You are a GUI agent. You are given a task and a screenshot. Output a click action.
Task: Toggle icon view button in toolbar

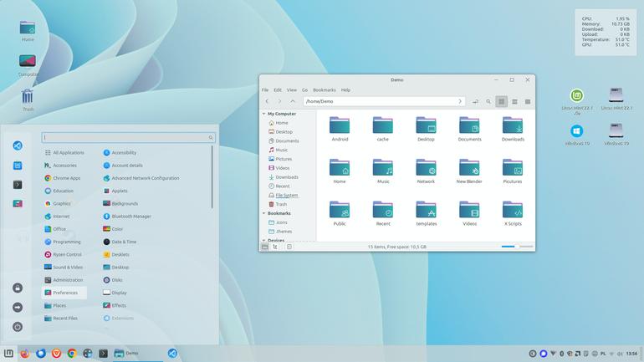click(x=502, y=101)
